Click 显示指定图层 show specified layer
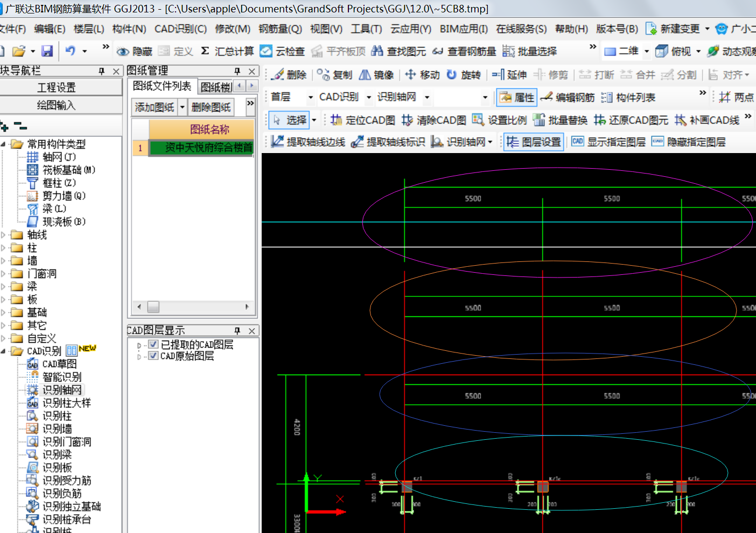The image size is (756, 533). pos(608,142)
